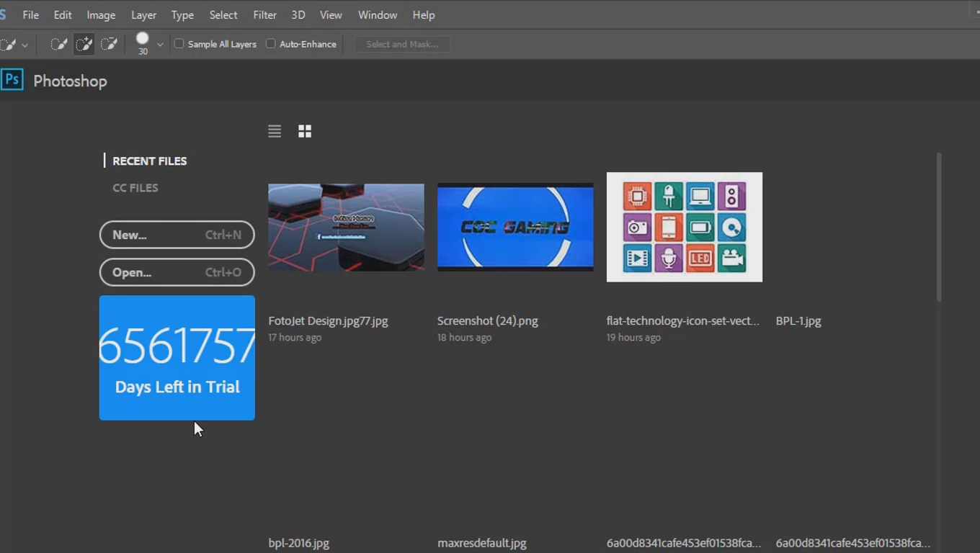
Task: Select the Add to Selection mode icon
Action: (x=84, y=44)
